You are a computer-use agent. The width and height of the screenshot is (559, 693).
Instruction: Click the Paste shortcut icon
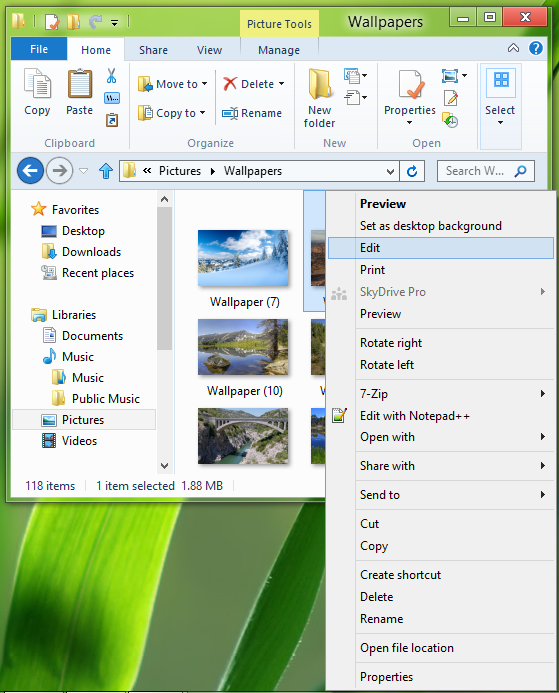pyautogui.click(x=112, y=120)
